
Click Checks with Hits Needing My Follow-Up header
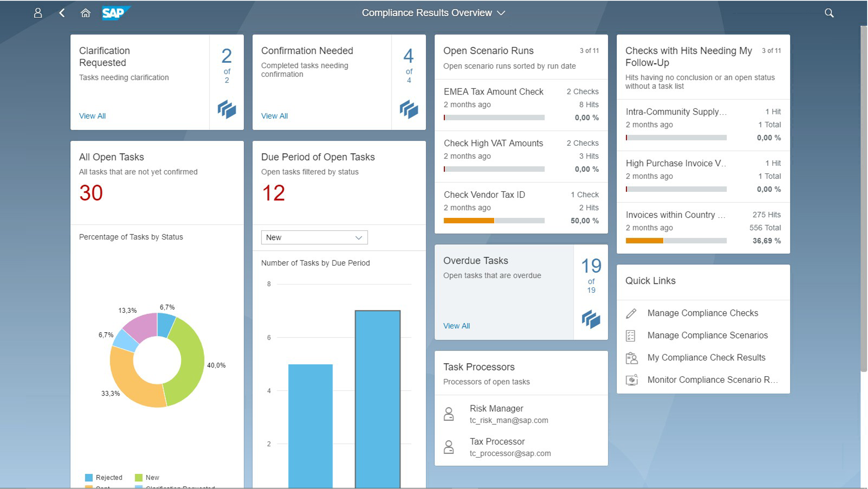[689, 56]
